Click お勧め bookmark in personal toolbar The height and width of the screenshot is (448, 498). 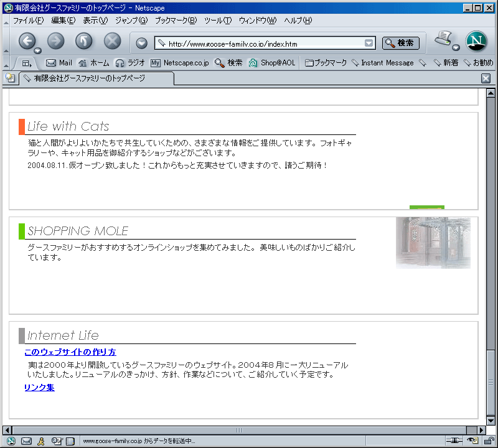point(478,63)
